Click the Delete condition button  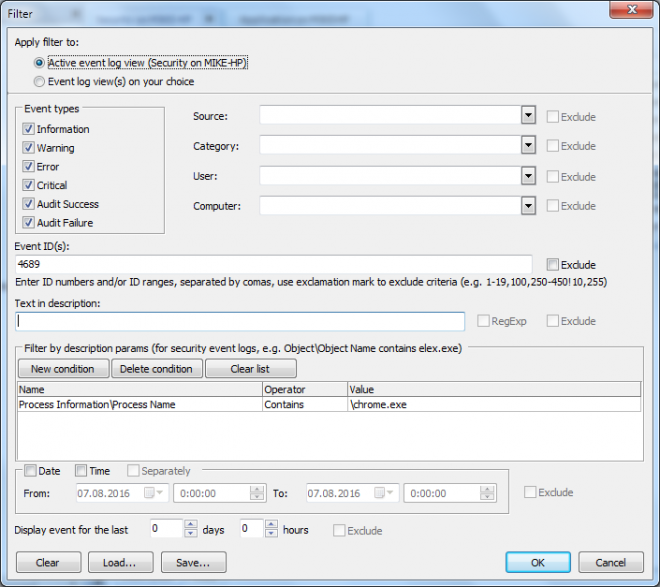click(157, 369)
